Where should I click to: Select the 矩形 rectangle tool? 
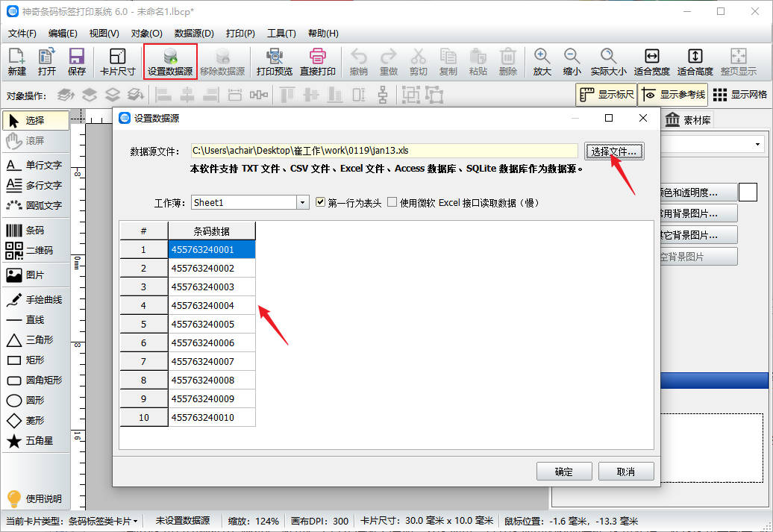tap(36, 360)
